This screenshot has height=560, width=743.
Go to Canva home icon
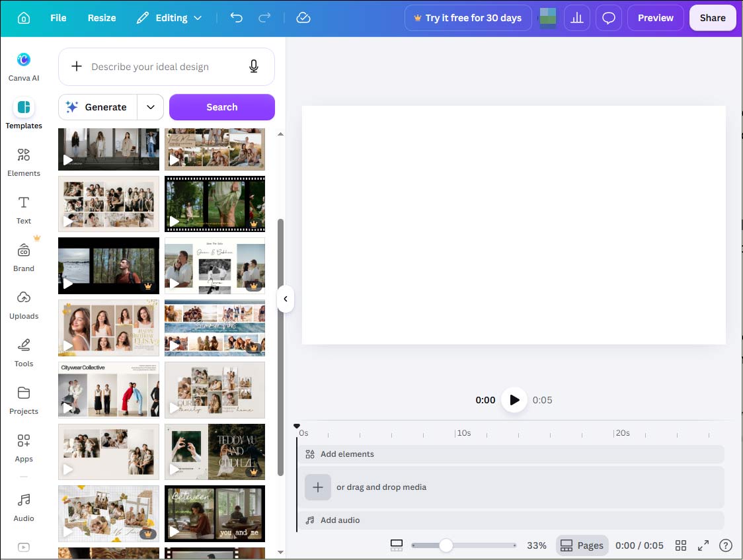(x=24, y=18)
